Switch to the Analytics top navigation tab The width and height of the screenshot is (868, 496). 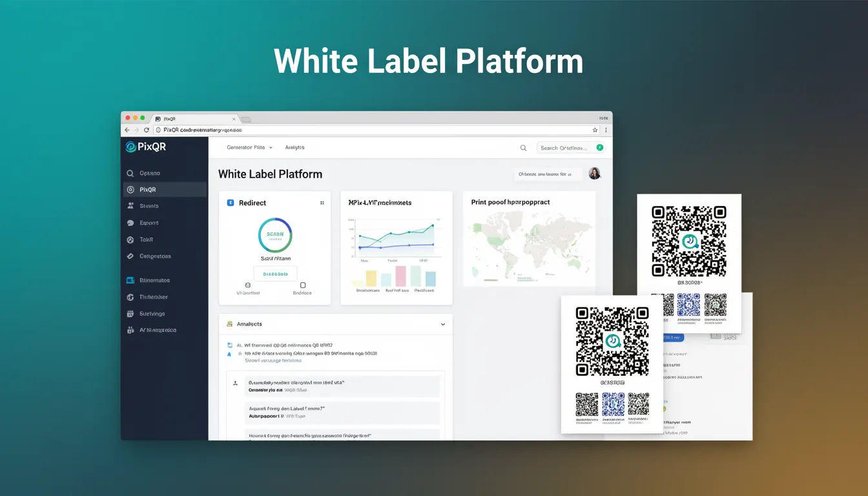point(294,147)
